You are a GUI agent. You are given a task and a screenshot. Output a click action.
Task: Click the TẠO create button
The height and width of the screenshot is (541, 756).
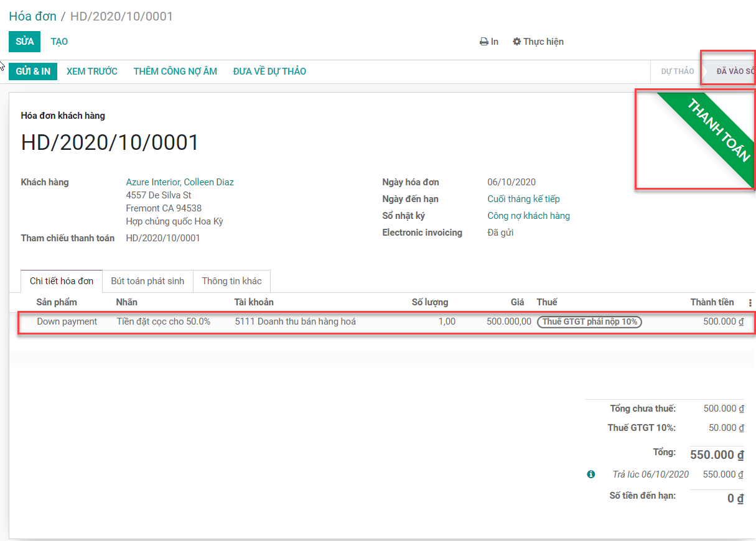click(x=59, y=42)
